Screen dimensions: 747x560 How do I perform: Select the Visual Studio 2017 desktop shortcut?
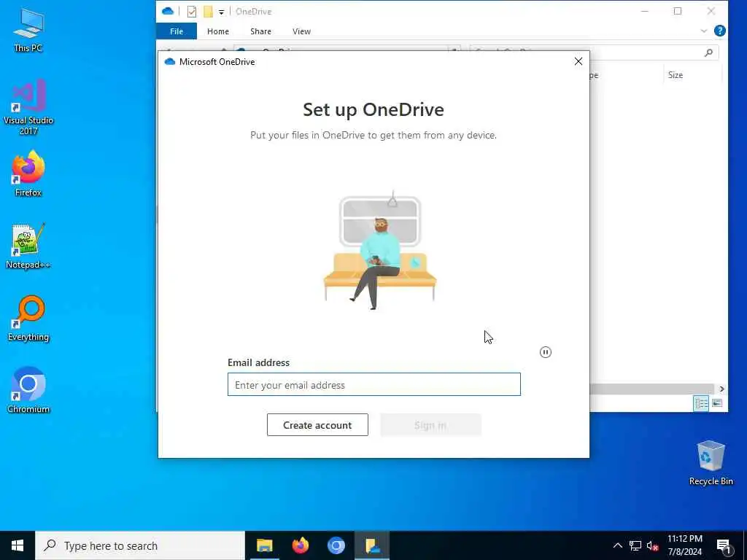coord(28,107)
